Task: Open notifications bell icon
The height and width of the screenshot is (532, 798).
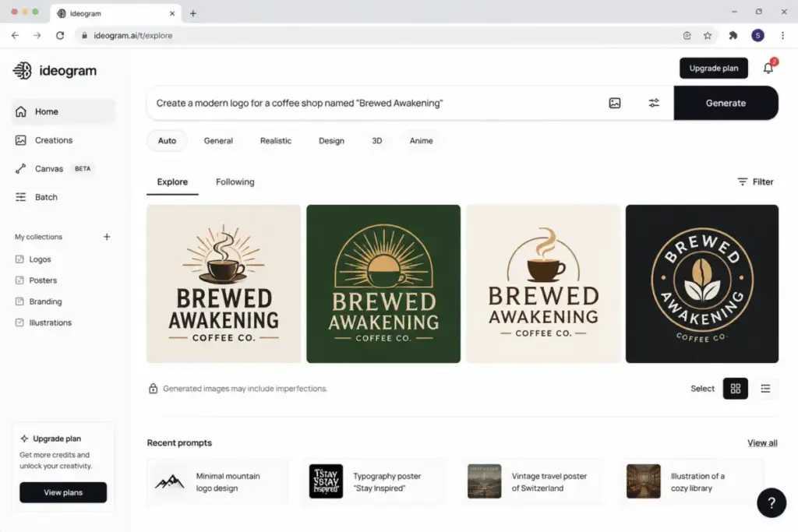Action: (768, 68)
